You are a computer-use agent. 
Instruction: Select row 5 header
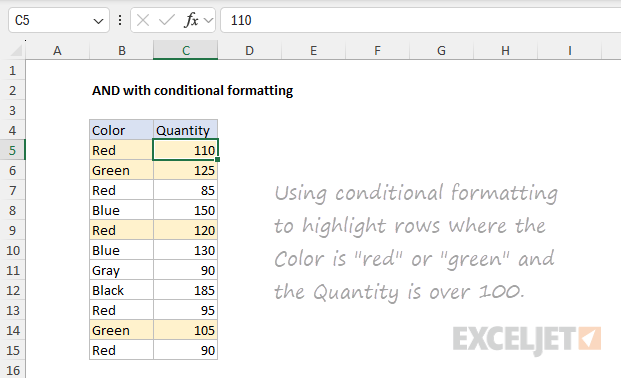[13, 150]
